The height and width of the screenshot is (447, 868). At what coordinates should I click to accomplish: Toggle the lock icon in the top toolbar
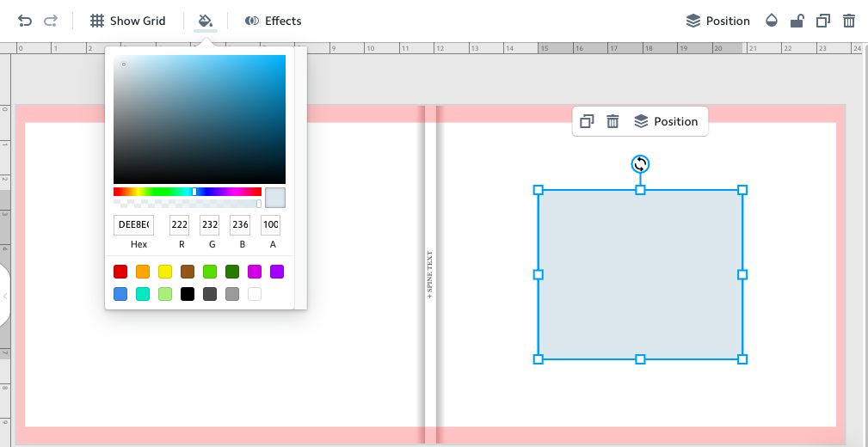pyautogui.click(x=797, y=21)
